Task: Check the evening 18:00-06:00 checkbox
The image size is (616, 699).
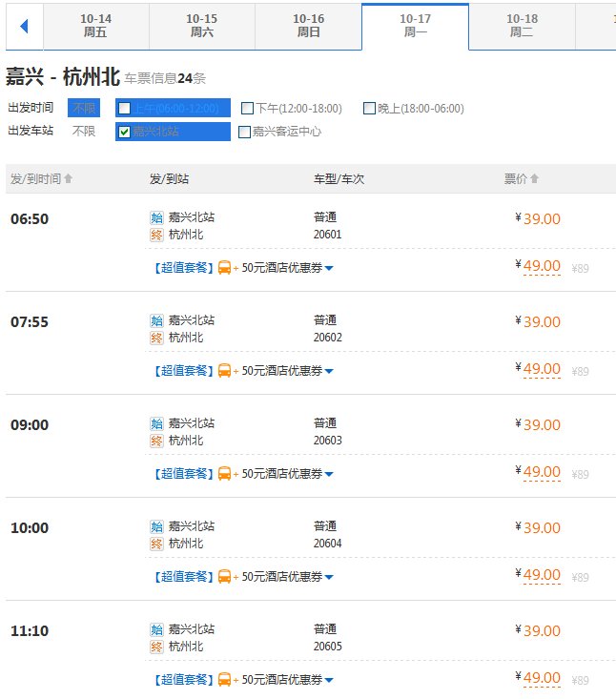Action: [369, 109]
